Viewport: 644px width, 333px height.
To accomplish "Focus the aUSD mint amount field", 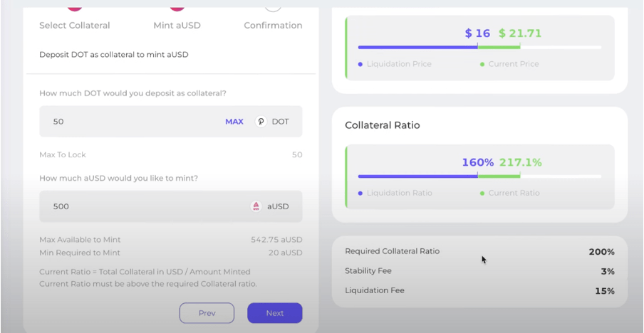I will 142,206.
